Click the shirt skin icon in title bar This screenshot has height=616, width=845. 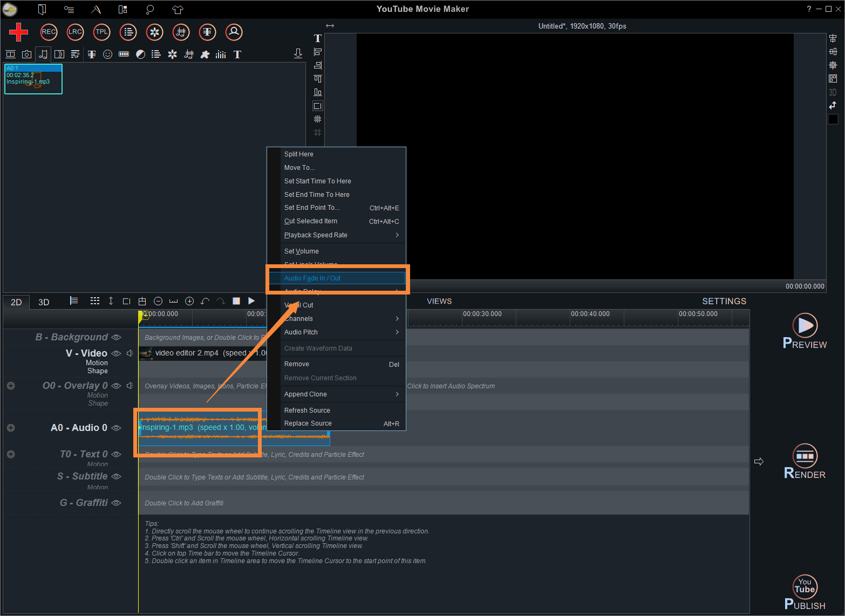click(x=178, y=9)
